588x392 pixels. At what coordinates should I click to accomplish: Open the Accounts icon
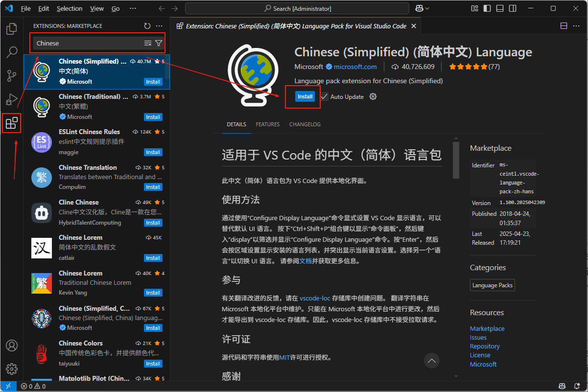pos(12,346)
